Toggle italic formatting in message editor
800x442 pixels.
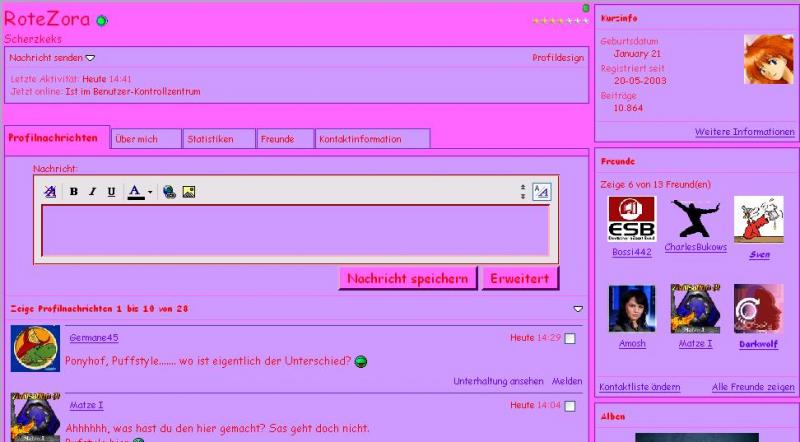[92, 192]
